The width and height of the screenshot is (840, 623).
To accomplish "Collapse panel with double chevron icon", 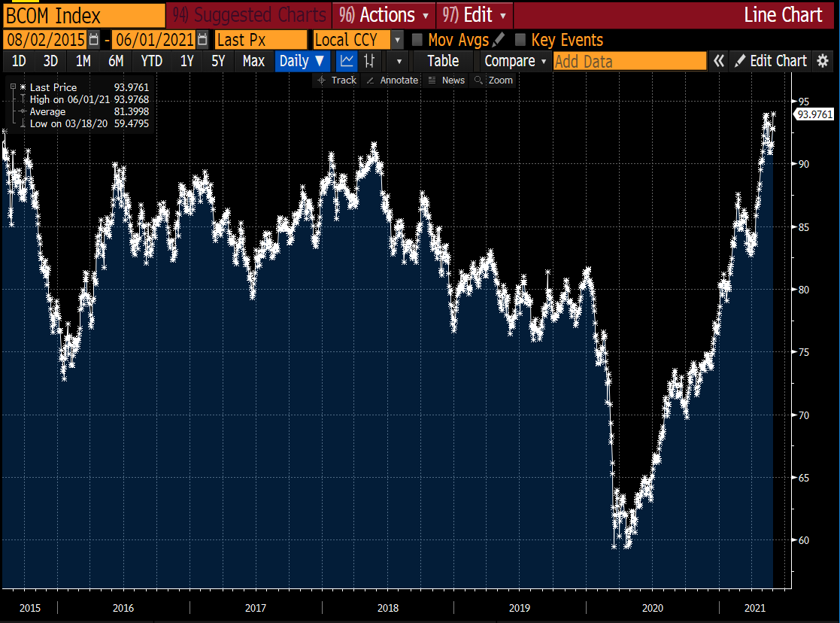I will [719, 61].
